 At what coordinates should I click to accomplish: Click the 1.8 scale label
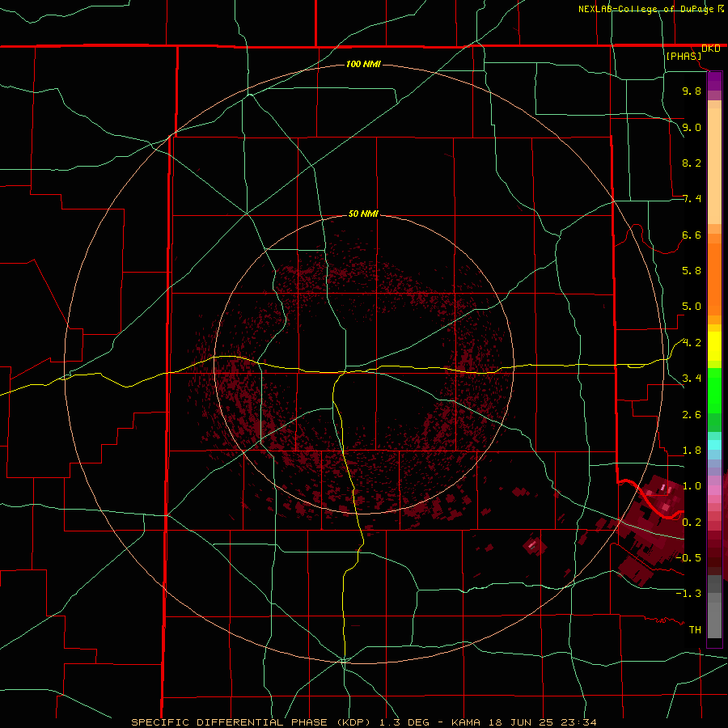coord(692,451)
